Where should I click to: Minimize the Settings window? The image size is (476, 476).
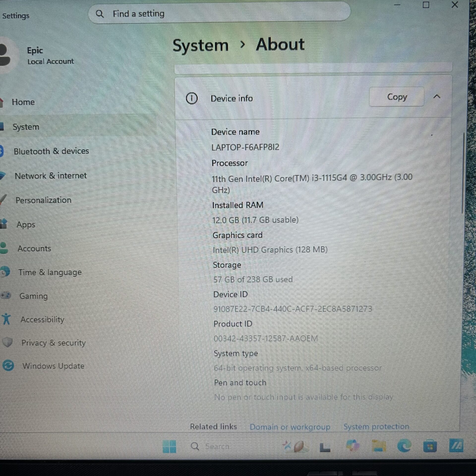(x=397, y=5)
